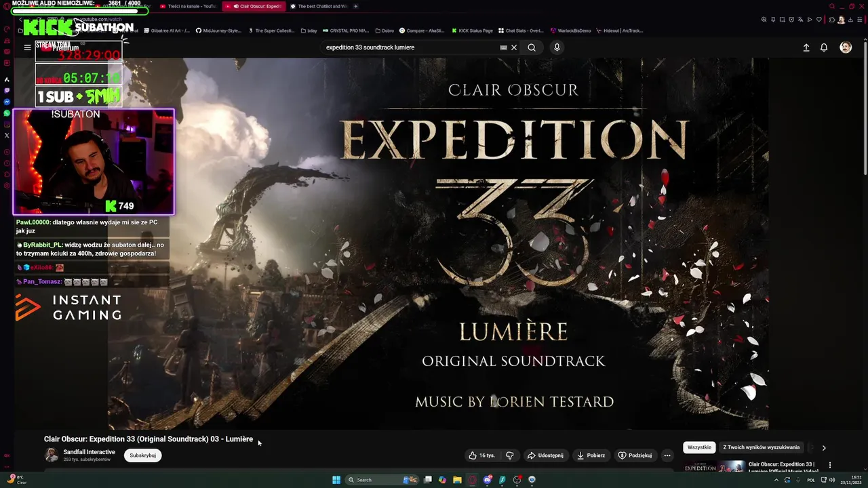Open the Dobro bookmarks folder
This screenshot has height=488, width=868.
coord(384,30)
